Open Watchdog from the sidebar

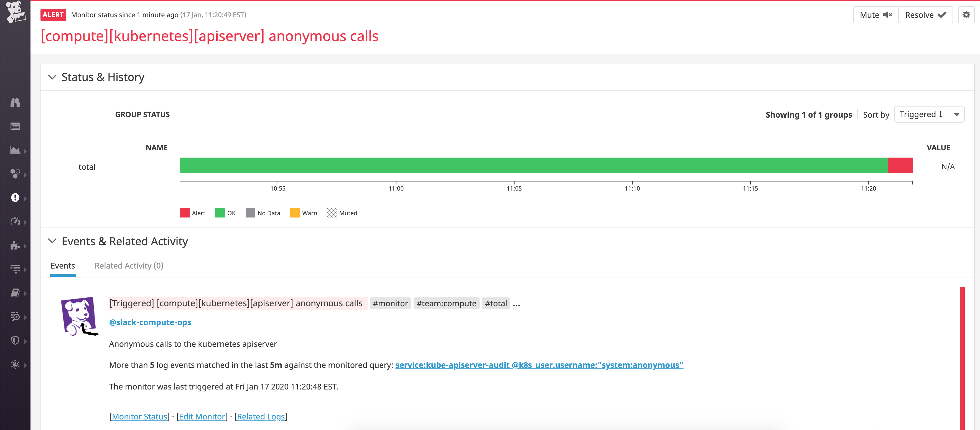click(x=15, y=102)
